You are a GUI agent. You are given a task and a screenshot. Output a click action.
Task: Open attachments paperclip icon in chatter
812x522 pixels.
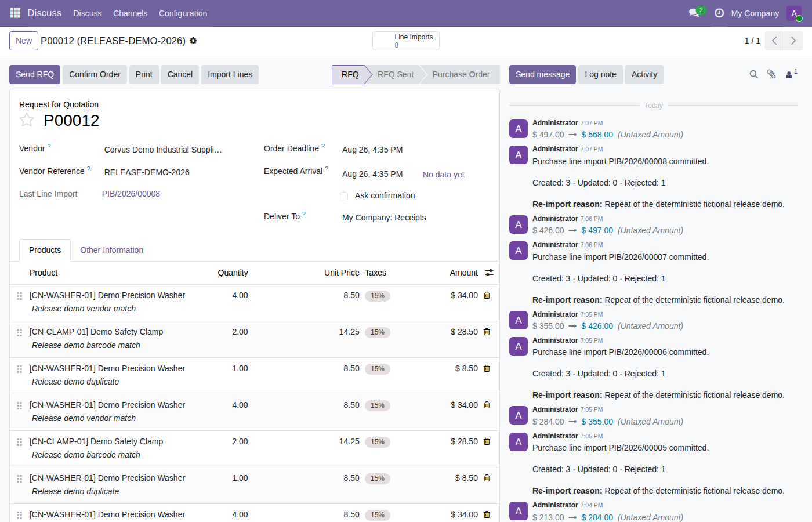(771, 74)
